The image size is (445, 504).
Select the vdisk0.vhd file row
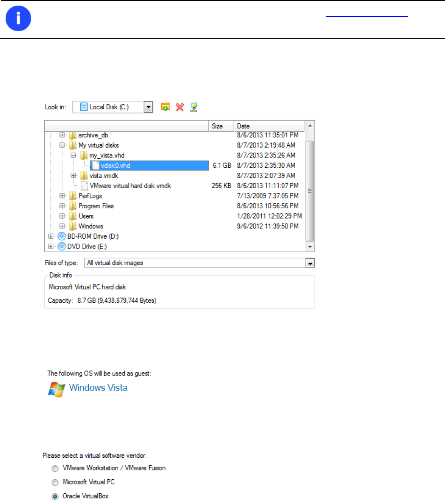click(x=150, y=165)
